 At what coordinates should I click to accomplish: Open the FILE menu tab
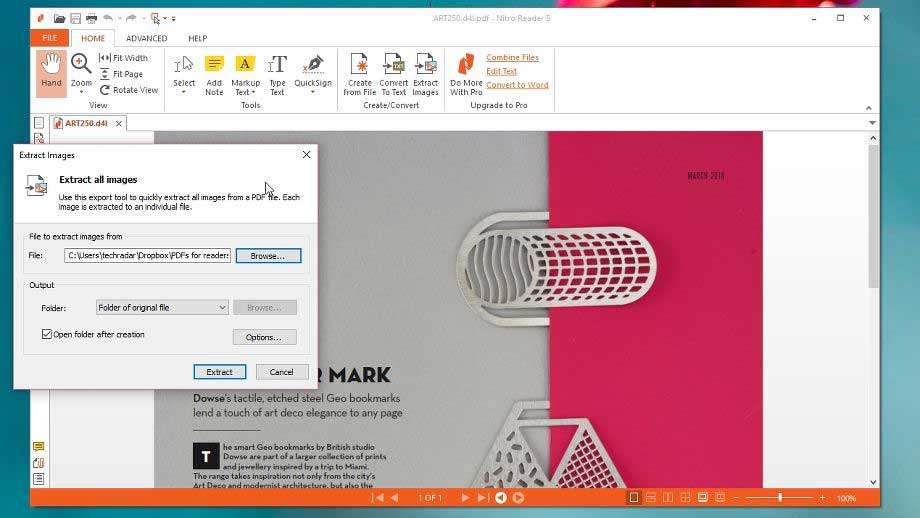[x=50, y=38]
